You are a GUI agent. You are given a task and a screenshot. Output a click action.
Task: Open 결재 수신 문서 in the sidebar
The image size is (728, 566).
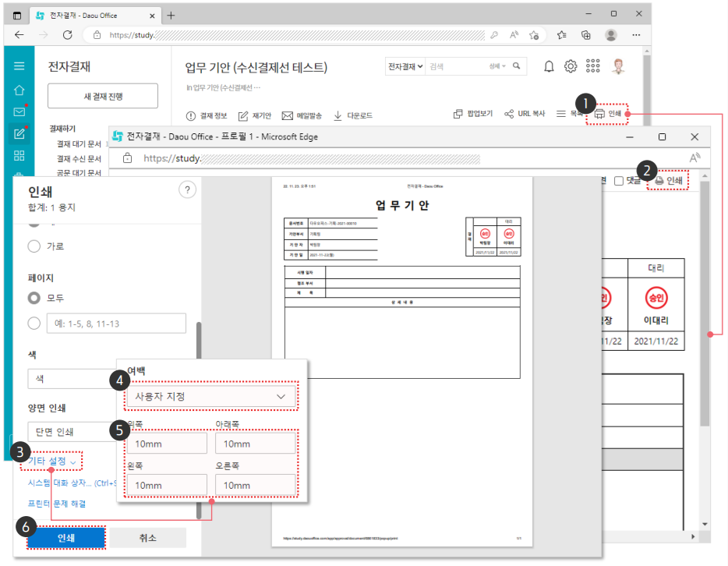(x=79, y=158)
